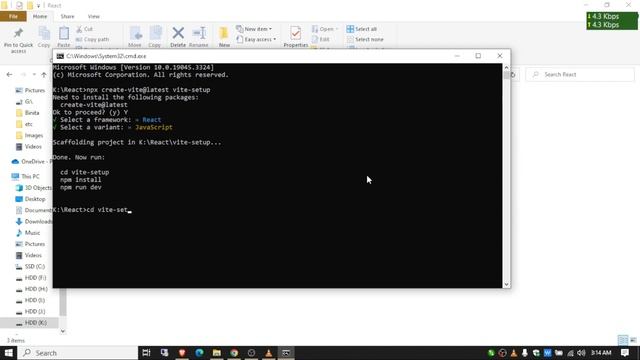Click Select none in the ribbon
The height and width of the screenshot is (360, 640).
click(365, 39)
